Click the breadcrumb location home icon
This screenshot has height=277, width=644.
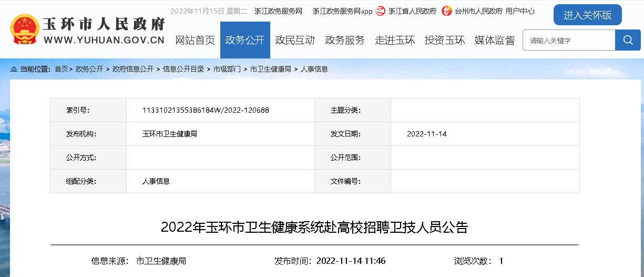pos(14,69)
